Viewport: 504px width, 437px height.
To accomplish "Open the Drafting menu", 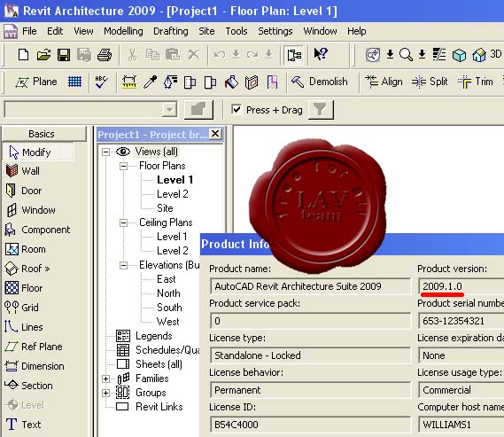I will coord(171,31).
